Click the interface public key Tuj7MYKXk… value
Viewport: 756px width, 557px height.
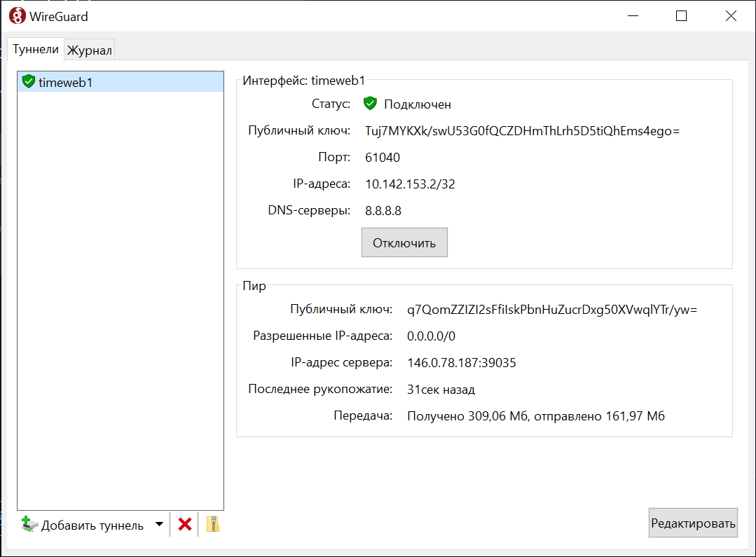(522, 131)
